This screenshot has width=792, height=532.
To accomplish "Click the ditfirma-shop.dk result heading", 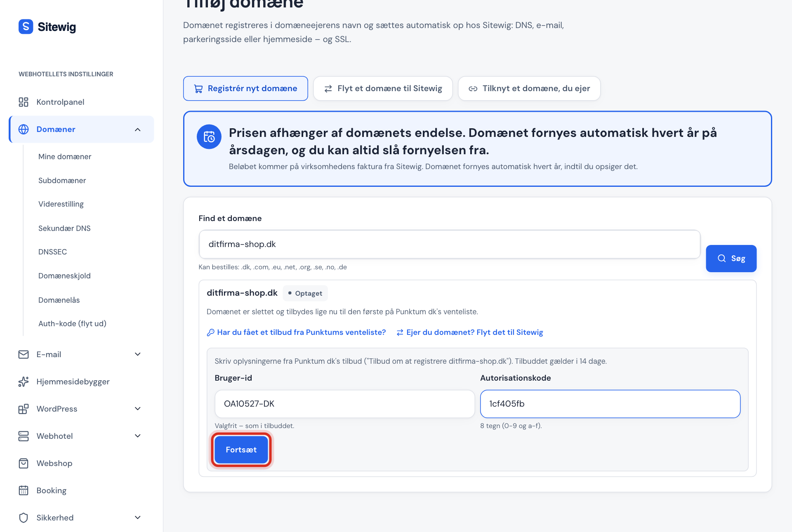I will (x=242, y=293).
